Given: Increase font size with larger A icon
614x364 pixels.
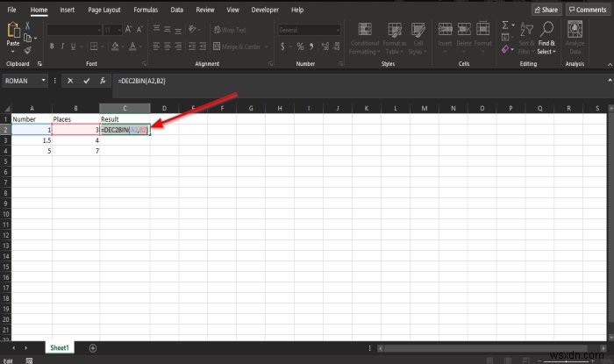Looking at the screenshot, I should pyautogui.click(x=128, y=29).
